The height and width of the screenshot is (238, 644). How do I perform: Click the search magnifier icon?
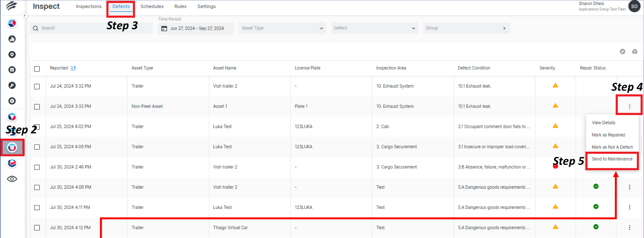36,28
